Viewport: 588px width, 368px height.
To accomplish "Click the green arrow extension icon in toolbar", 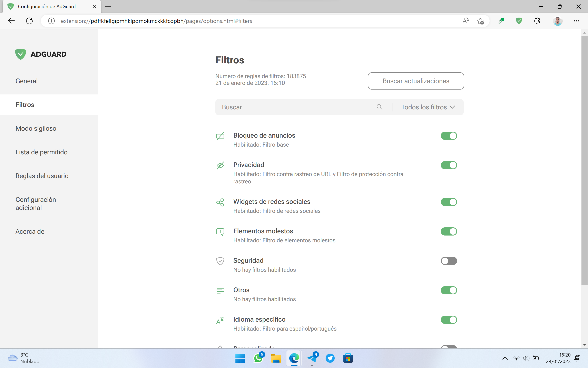I will [x=501, y=21].
